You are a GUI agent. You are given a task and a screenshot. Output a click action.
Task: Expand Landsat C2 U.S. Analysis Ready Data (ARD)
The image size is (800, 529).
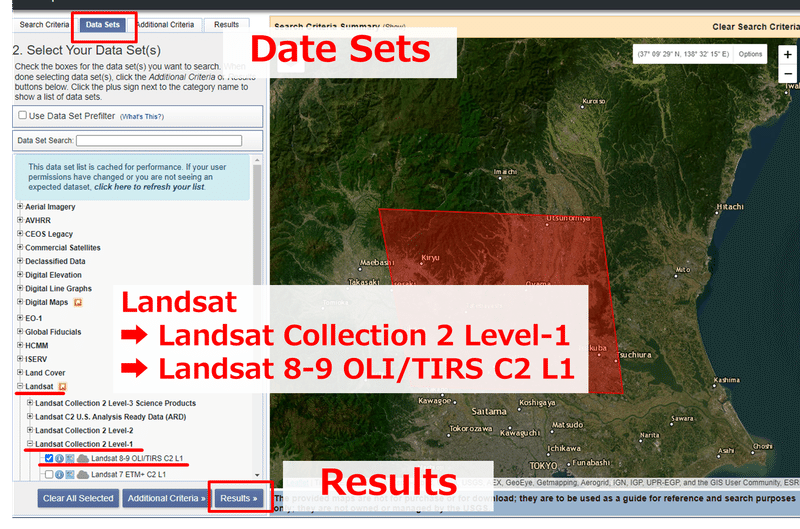coord(30,416)
